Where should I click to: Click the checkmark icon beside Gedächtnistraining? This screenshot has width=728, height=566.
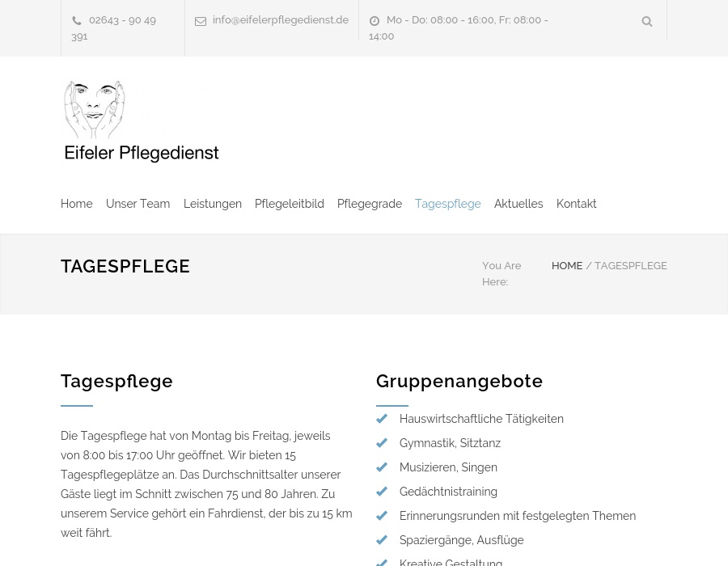click(382, 491)
